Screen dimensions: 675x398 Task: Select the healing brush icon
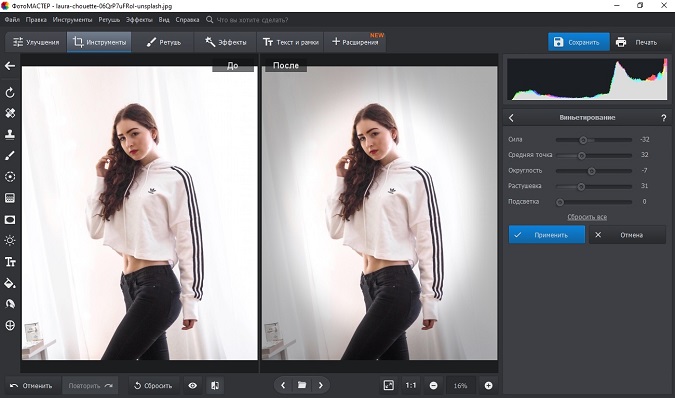click(x=10, y=113)
